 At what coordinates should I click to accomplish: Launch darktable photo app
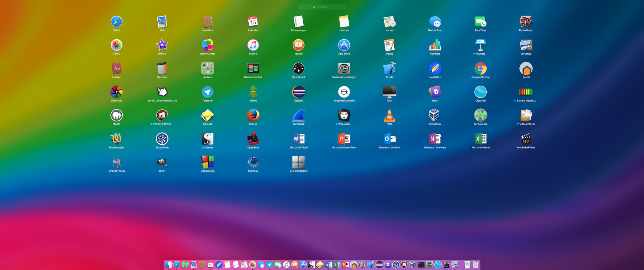[116, 92]
